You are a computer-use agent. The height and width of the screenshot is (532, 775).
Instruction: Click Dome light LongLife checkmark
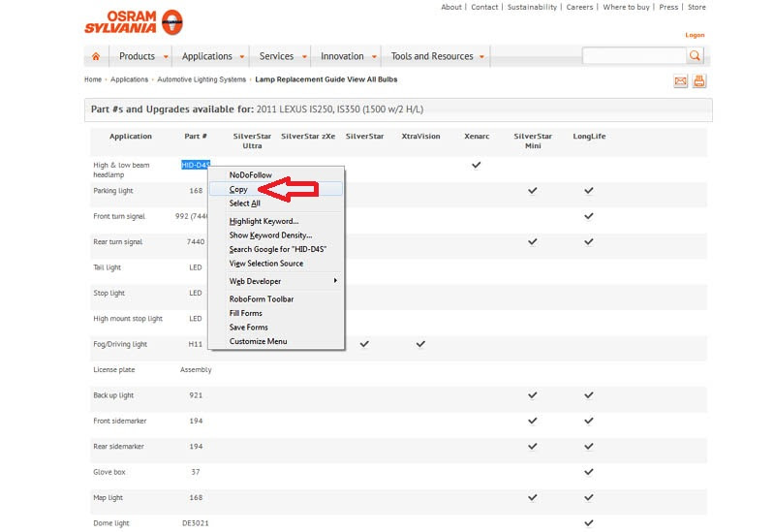coord(589,522)
